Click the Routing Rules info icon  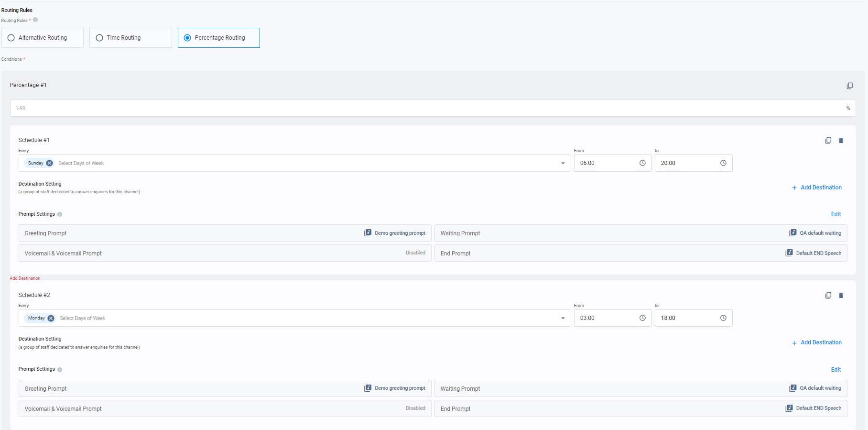click(x=35, y=20)
